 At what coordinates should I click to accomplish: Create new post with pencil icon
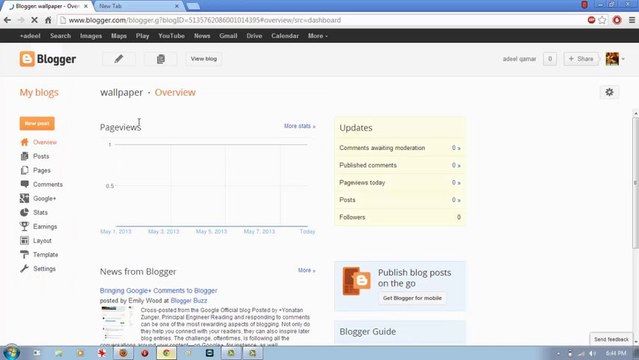coord(119,59)
